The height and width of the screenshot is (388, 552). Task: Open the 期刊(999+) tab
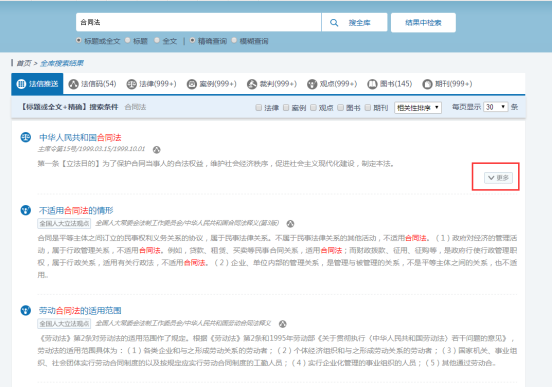(447, 84)
